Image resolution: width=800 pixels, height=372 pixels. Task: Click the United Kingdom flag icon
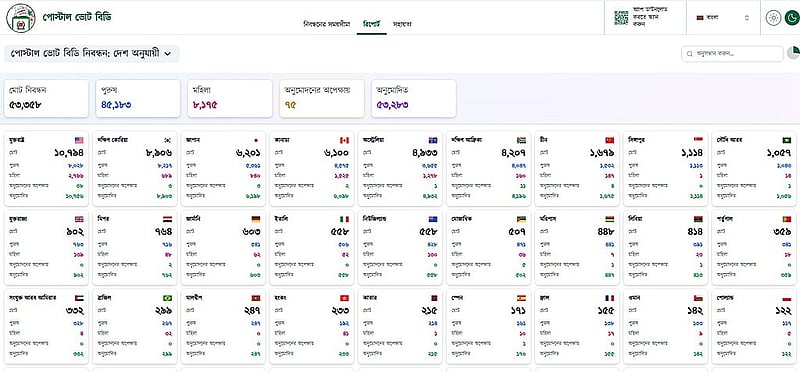pos(79,219)
